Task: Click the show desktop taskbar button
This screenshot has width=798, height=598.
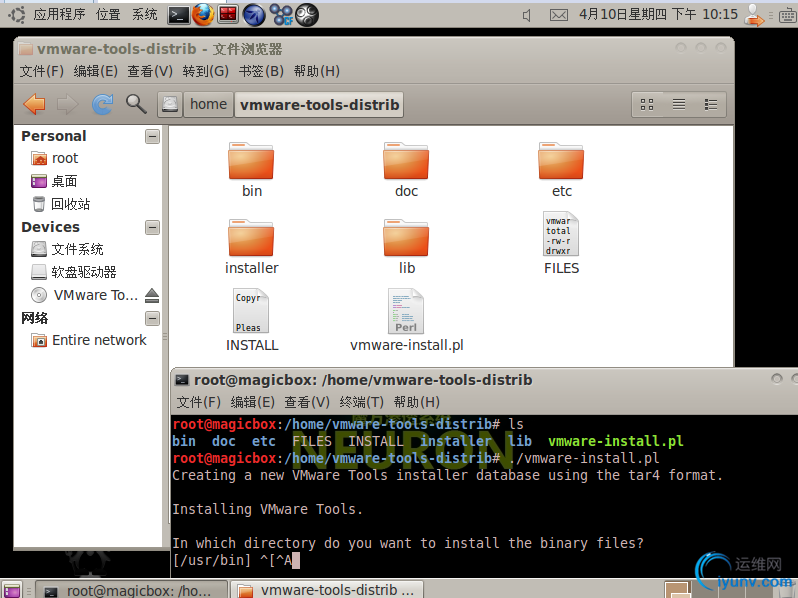Action: click(12, 590)
